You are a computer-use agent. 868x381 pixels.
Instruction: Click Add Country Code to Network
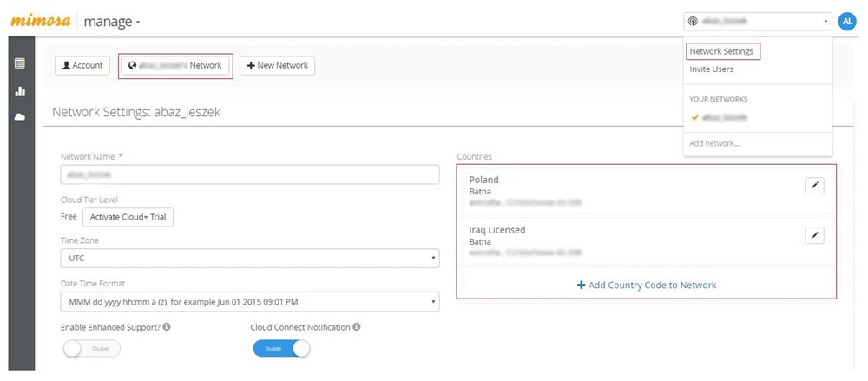(647, 285)
